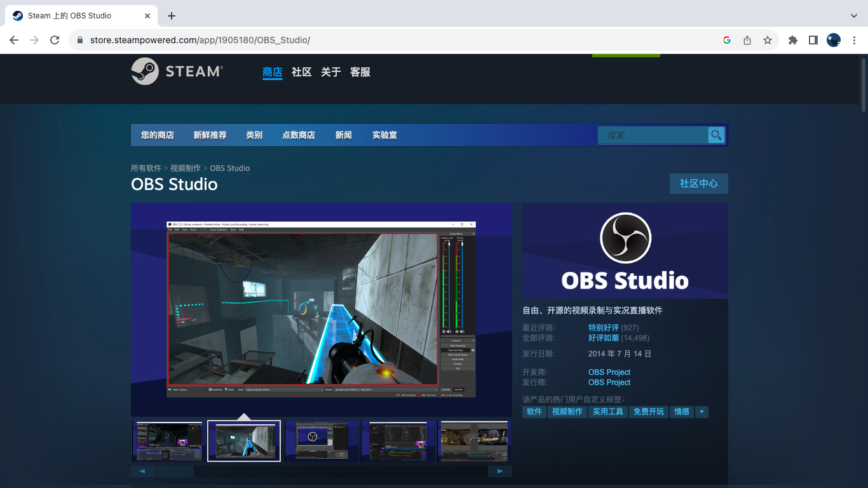The height and width of the screenshot is (488, 868).
Task: Expand the tab search chevron at top right
Action: coord(853,16)
